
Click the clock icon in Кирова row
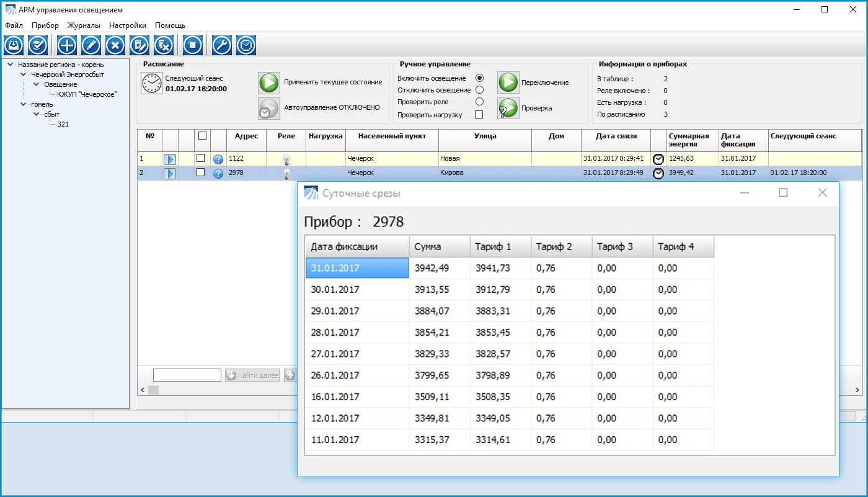[x=658, y=174]
